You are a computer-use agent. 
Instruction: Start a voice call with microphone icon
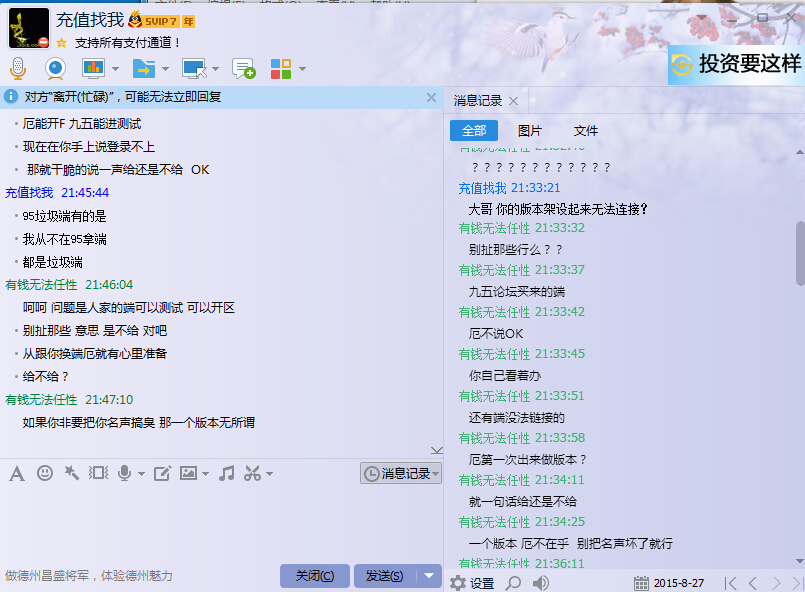tap(17, 68)
